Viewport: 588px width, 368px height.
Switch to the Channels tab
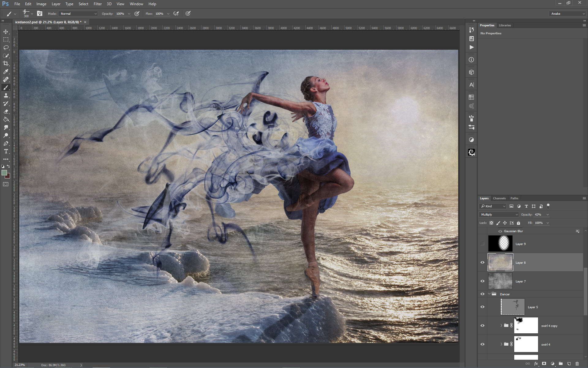[x=499, y=198]
